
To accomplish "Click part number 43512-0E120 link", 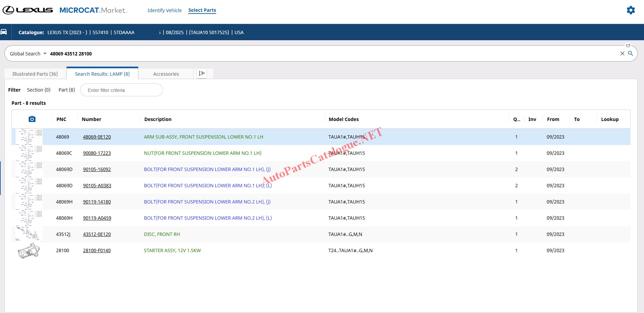I will (97, 234).
